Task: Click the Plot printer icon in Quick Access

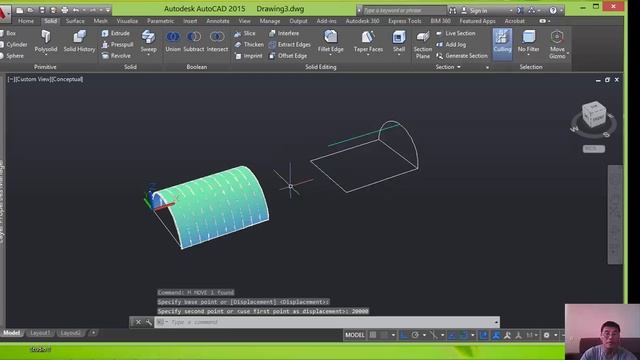Action: 64,10
